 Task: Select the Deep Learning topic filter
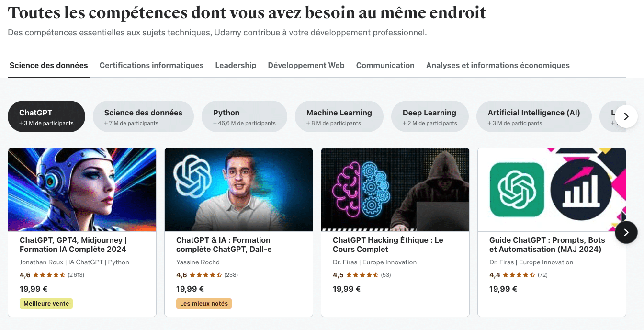(429, 116)
